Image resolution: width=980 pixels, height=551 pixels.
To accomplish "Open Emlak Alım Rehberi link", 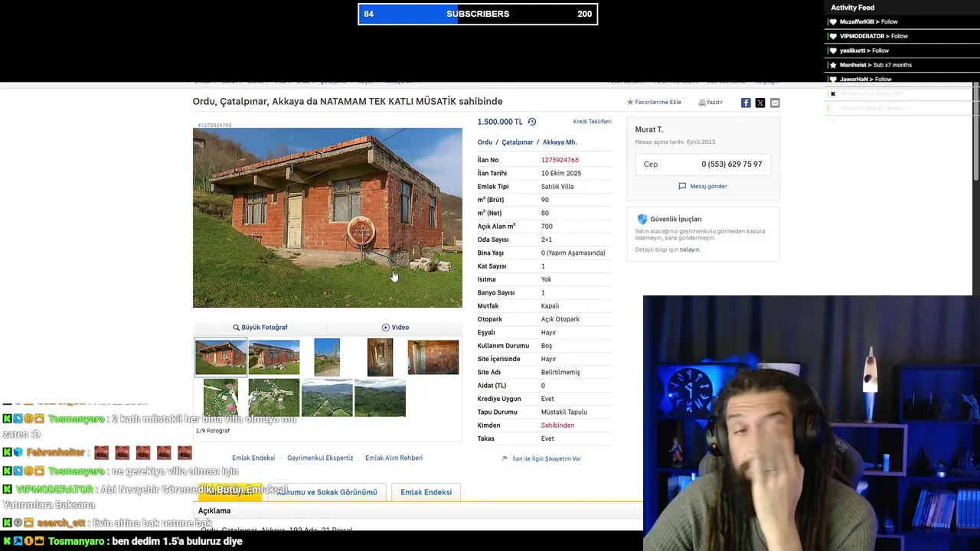I will [x=394, y=458].
